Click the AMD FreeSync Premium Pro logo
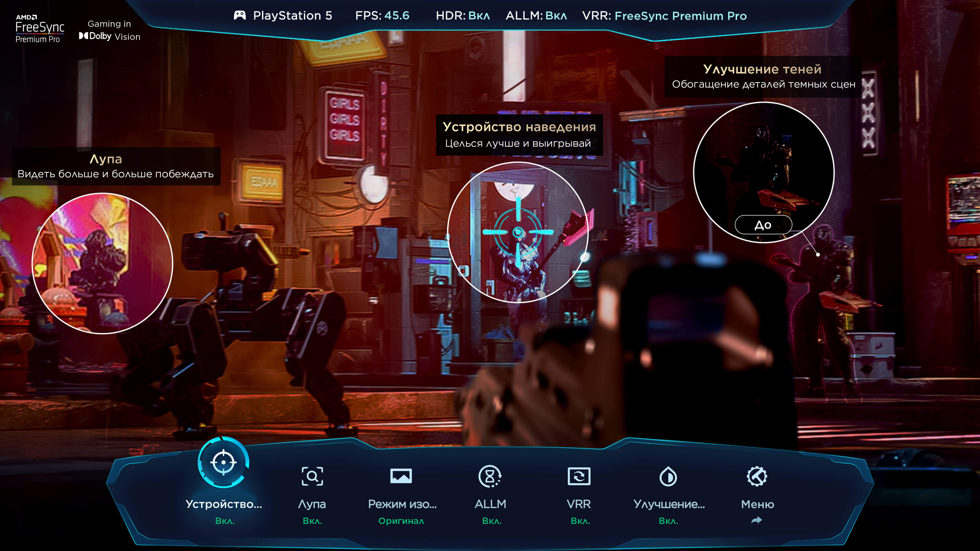Screen dimensions: 980x551 pyautogui.click(x=40, y=29)
